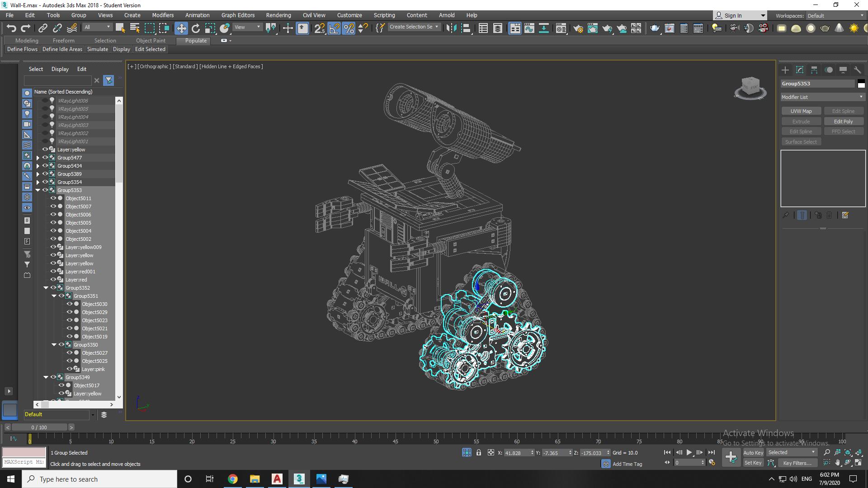Click the Select and Move tool

point(181,28)
